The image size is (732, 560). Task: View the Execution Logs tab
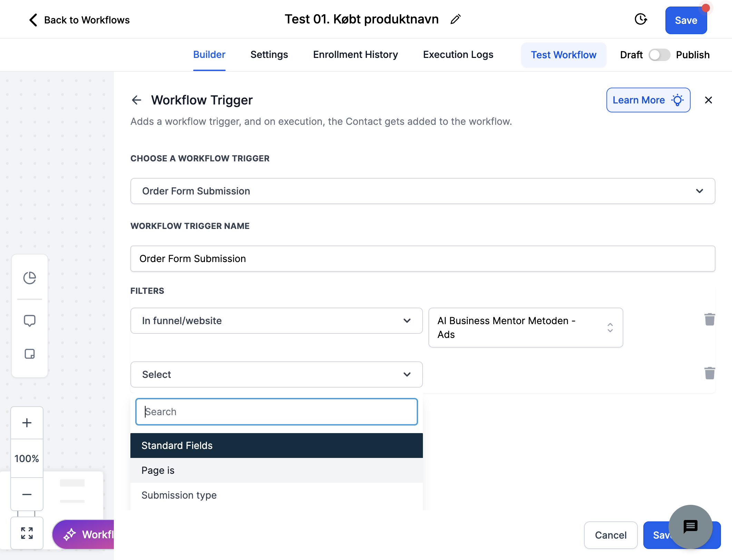coord(458,54)
